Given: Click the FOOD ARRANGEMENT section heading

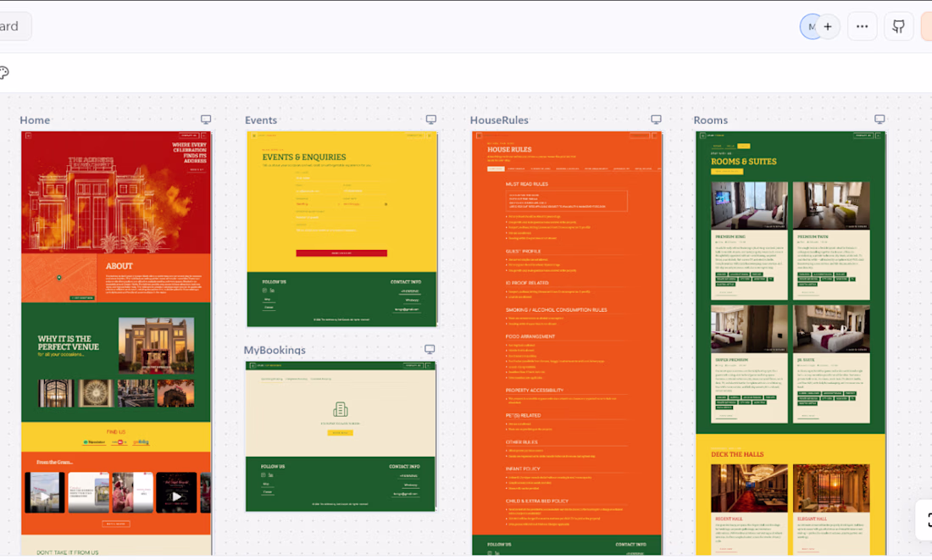Looking at the screenshot, I should tap(530, 336).
